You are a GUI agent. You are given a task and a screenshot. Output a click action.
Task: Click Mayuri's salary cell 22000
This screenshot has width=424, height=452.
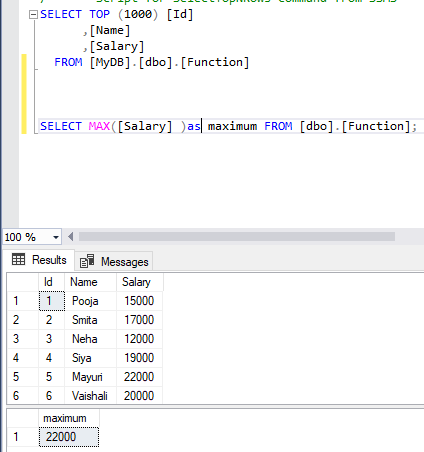click(140, 377)
